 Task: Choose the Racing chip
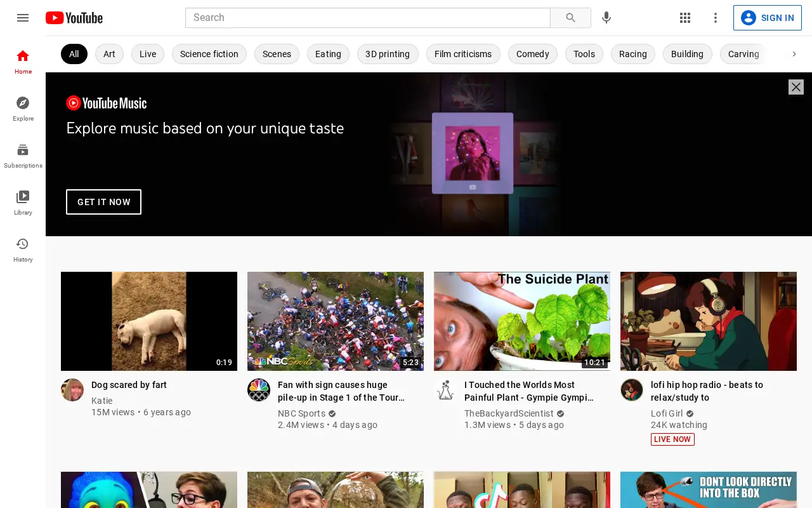click(633, 54)
